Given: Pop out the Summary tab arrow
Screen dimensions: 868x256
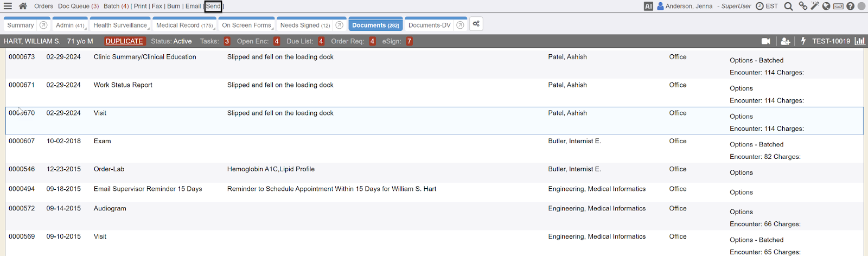Looking at the screenshot, I should (x=43, y=25).
